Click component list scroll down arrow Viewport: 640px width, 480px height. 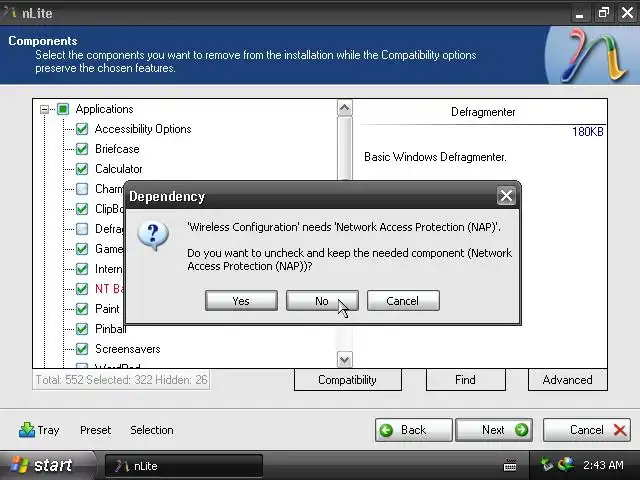click(x=344, y=360)
